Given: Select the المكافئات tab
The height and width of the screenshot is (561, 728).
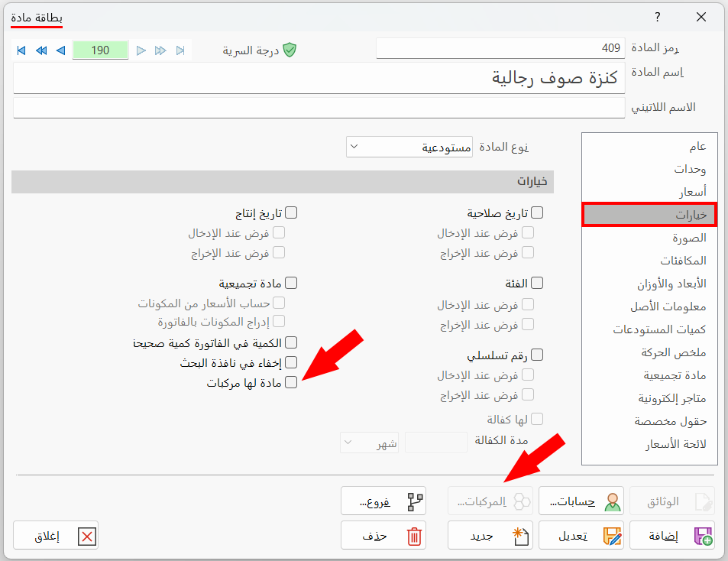Looking at the screenshot, I should (x=649, y=261).
